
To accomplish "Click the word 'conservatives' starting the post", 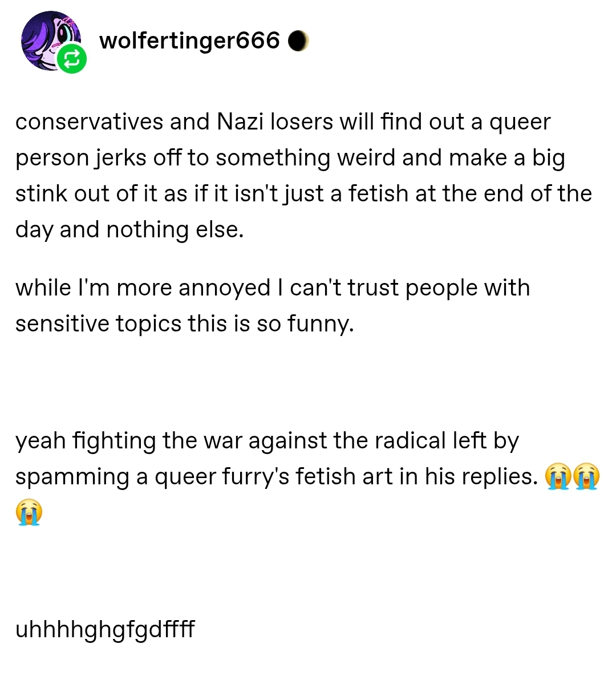I will 89,122.
